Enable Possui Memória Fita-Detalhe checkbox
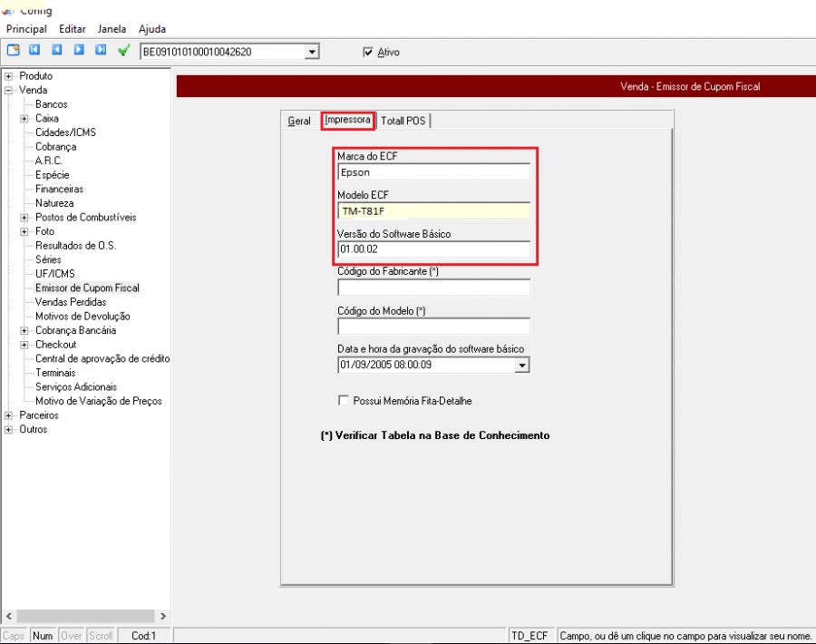 point(344,400)
